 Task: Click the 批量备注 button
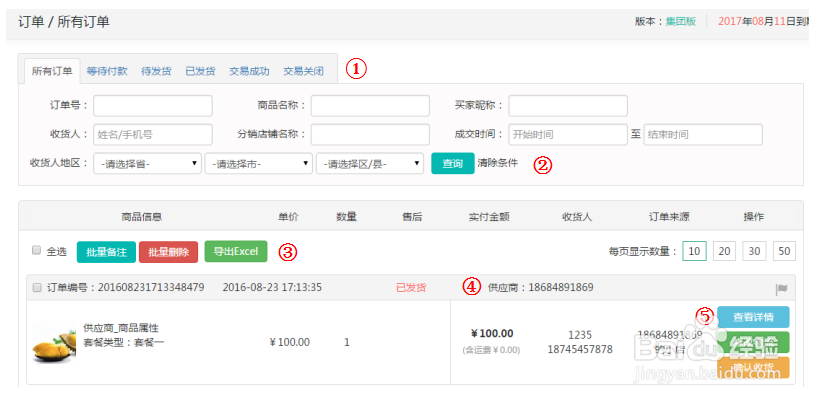[107, 252]
